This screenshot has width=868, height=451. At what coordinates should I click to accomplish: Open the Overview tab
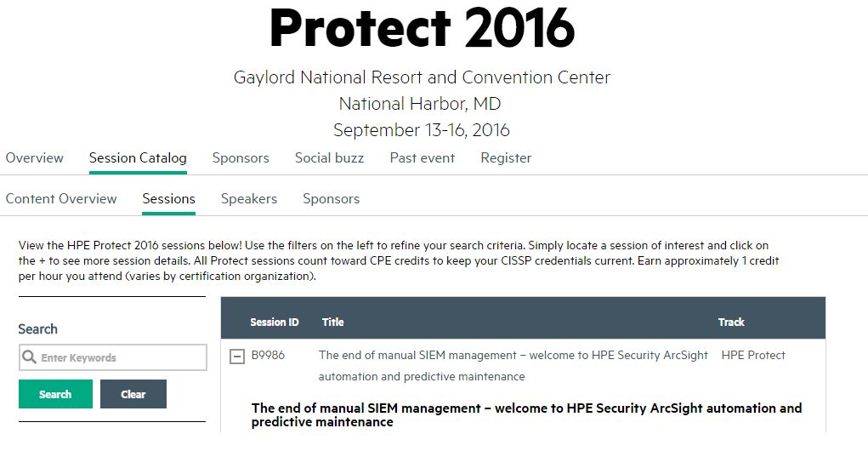tap(34, 158)
